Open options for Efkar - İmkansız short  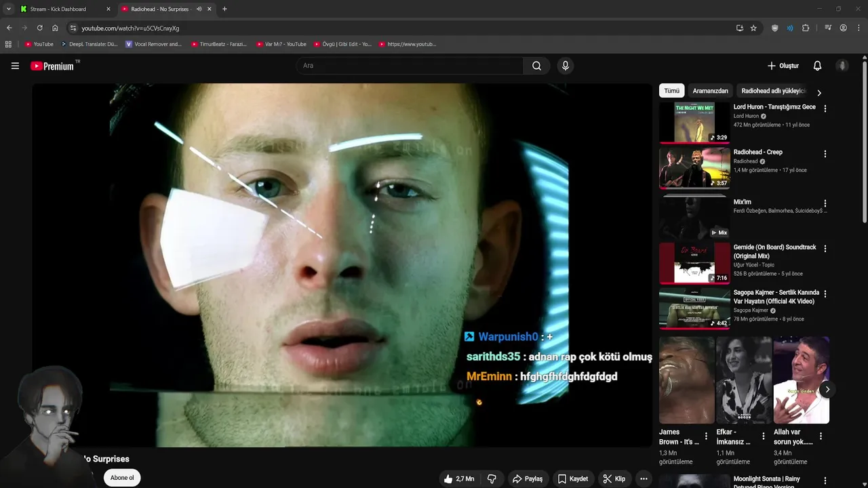point(763,436)
